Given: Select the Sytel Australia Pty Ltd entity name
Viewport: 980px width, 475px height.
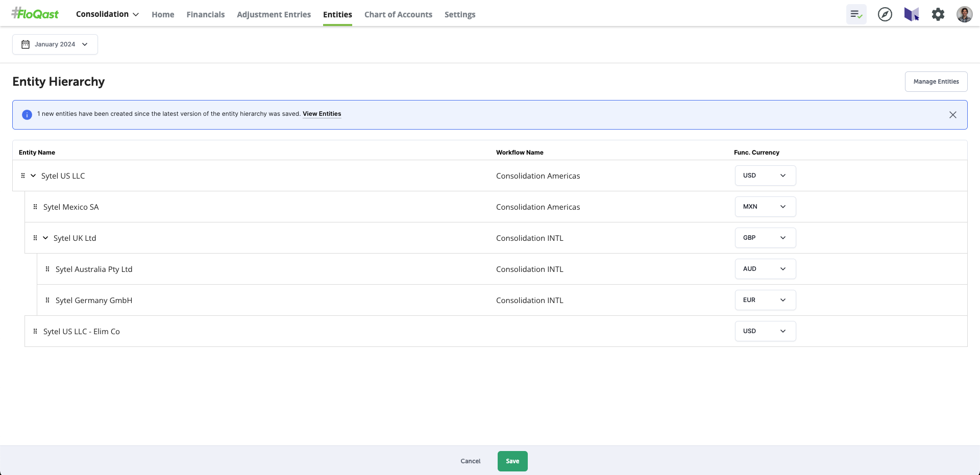Looking at the screenshot, I should (x=94, y=269).
